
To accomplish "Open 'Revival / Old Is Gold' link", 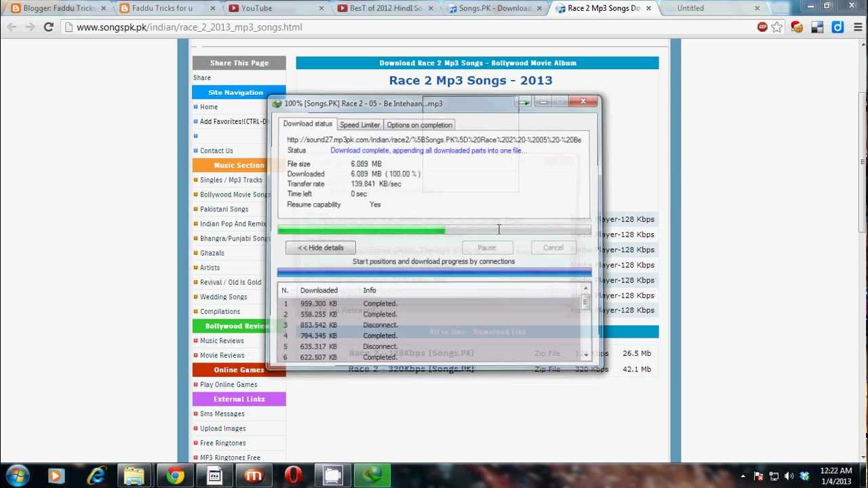I will [x=231, y=283].
